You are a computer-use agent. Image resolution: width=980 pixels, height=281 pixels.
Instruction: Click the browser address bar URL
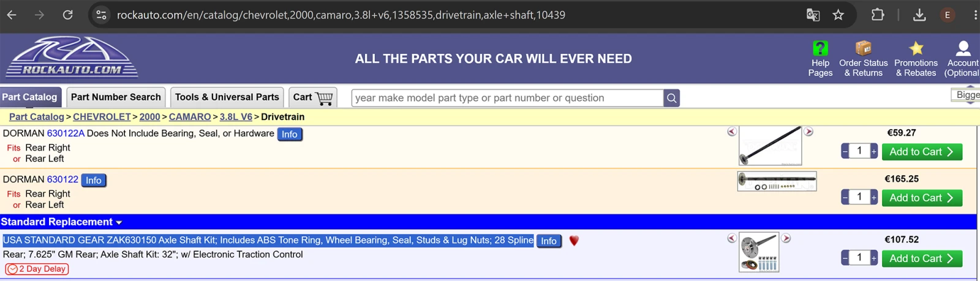click(341, 15)
